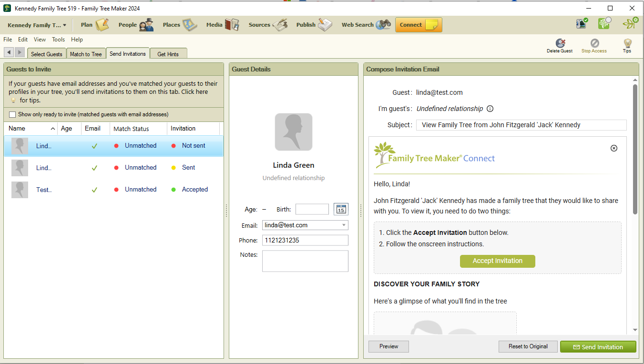The height and width of the screenshot is (364, 644).
Task: Switch to the Get Hints tab
Action: (x=168, y=54)
